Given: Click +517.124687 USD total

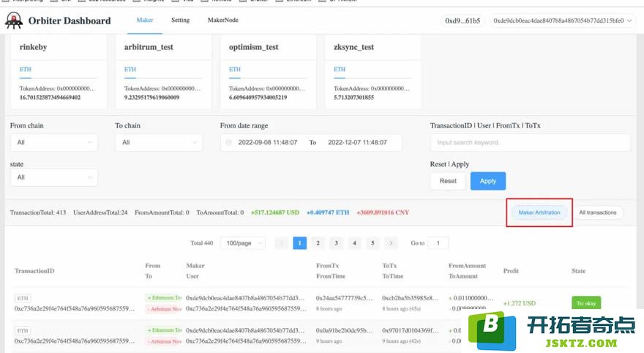Looking at the screenshot, I should coord(275,212).
